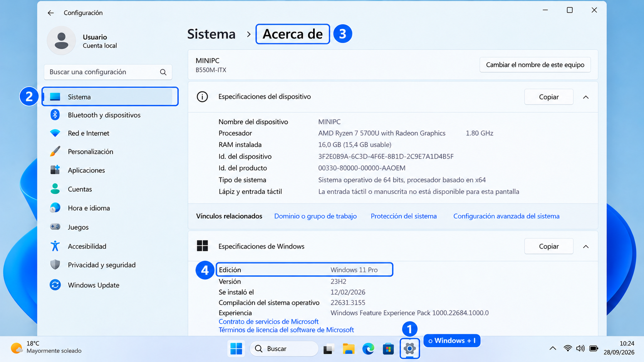Click the person icon beside Cuentas
The height and width of the screenshot is (362, 644).
tap(55, 189)
